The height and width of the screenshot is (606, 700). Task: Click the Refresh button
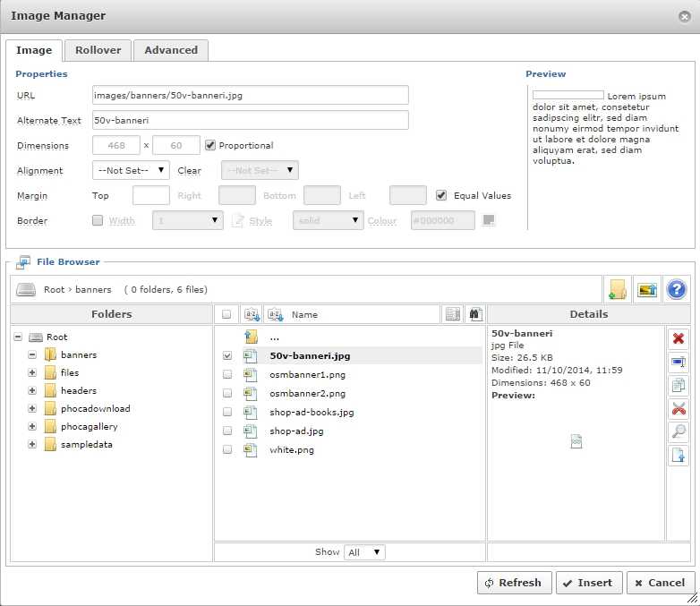coord(514,583)
